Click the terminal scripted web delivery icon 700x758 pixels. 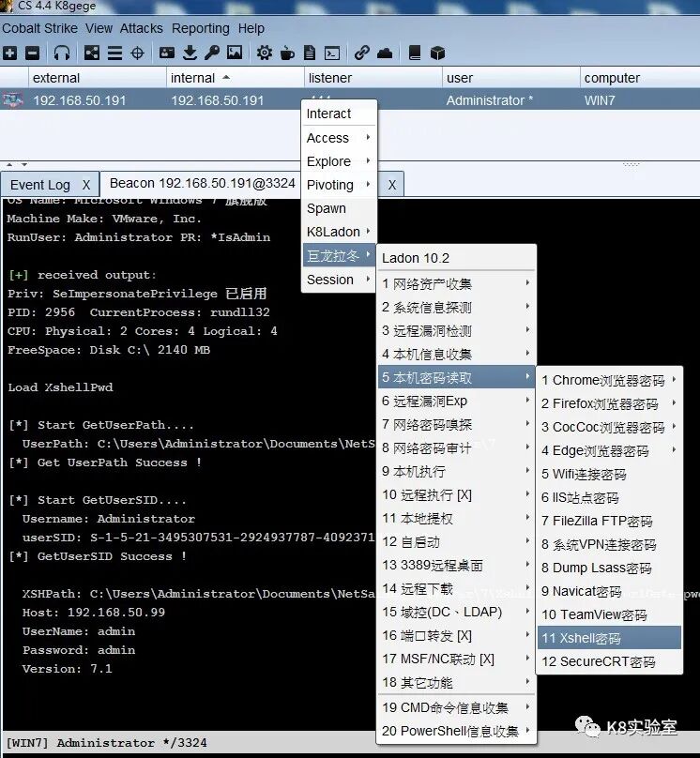coord(332,53)
